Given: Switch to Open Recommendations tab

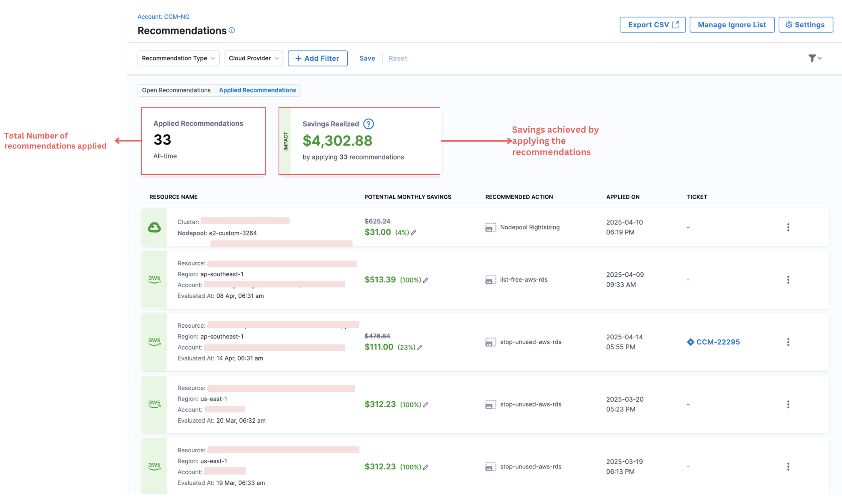Looking at the screenshot, I should tap(176, 90).
